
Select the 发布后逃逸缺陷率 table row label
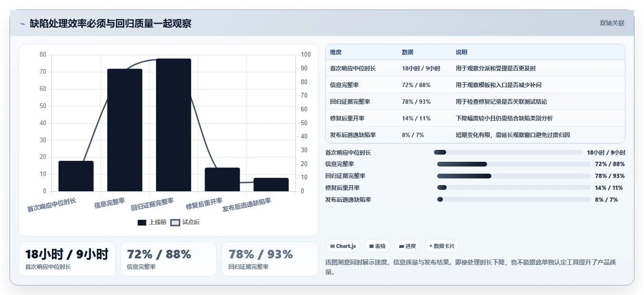(353, 135)
